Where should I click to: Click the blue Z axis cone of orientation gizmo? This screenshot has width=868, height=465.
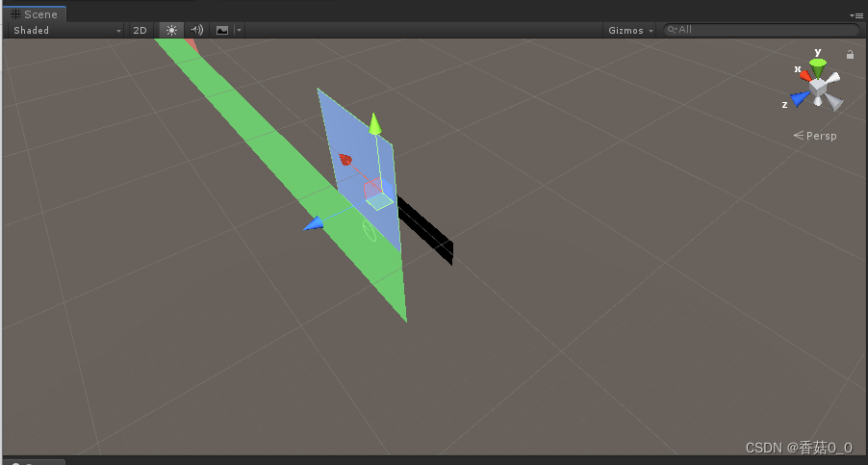tap(800, 98)
